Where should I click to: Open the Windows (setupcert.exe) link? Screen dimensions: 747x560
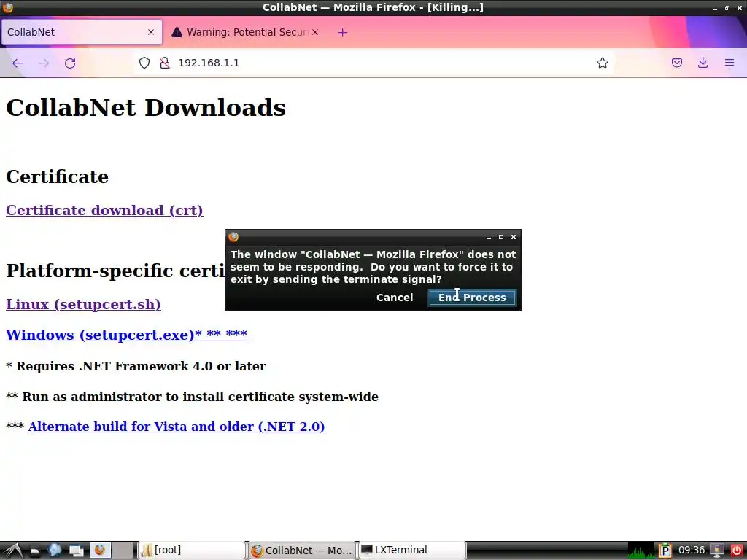126,335
